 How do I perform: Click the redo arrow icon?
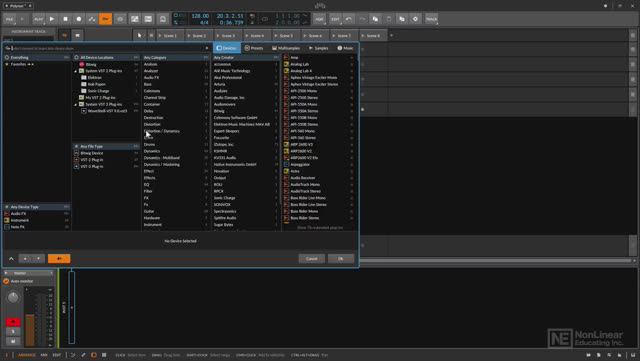click(362, 19)
